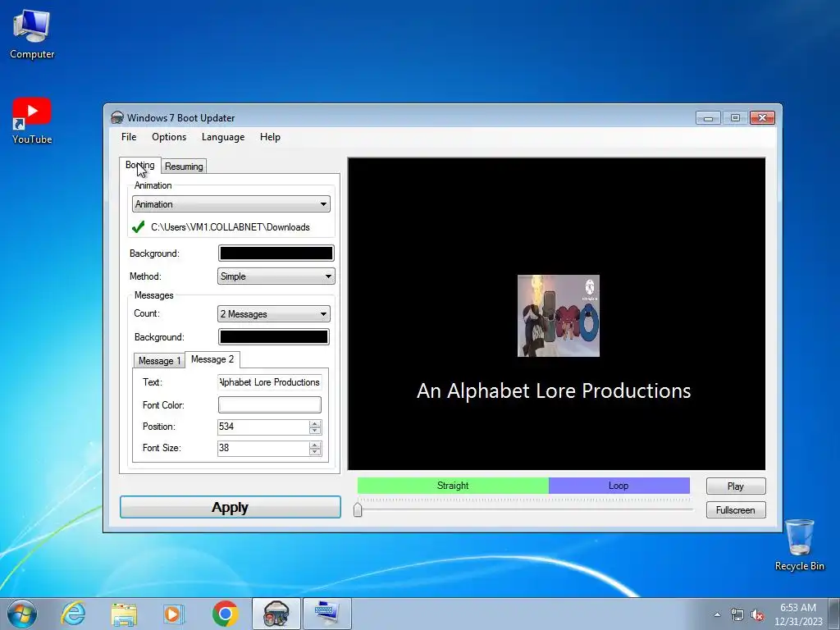Click the Apply button
The image size is (840, 630).
coord(231,507)
